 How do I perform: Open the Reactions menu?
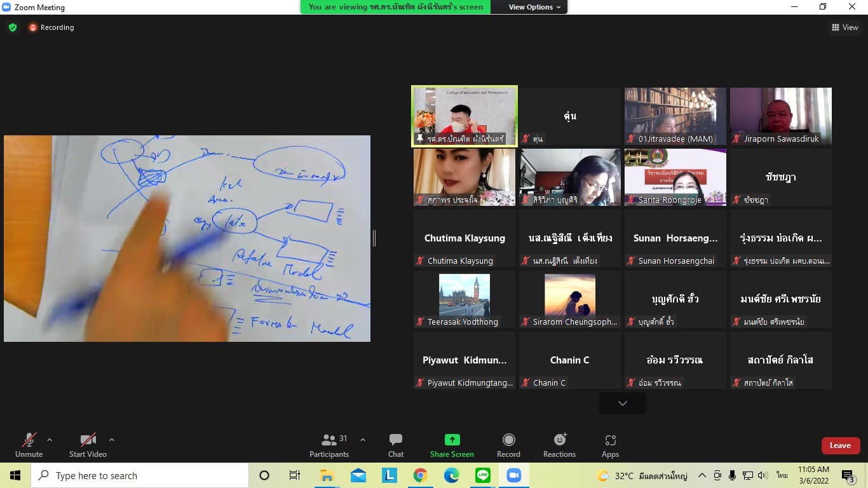(559, 445)
